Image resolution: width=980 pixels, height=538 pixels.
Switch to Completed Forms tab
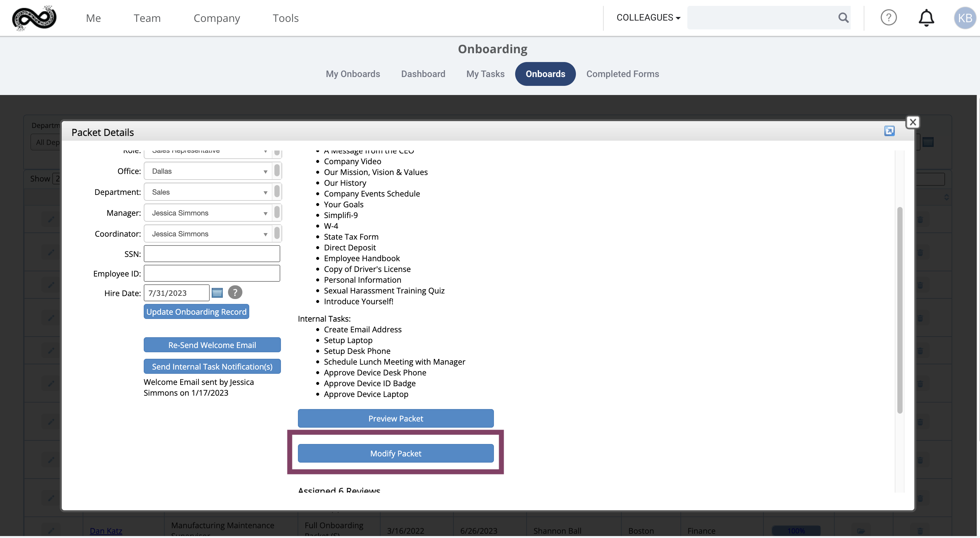point(622,74)
